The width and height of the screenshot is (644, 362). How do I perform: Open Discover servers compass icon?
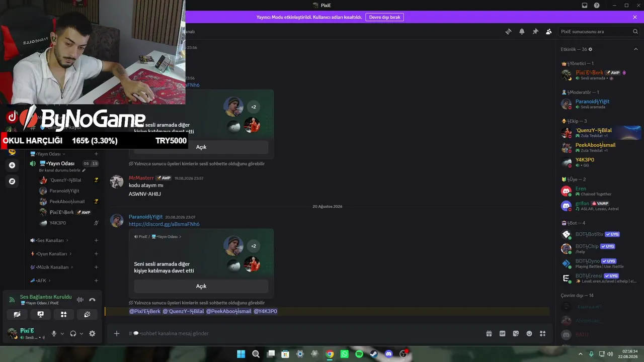tap(12, 181)
